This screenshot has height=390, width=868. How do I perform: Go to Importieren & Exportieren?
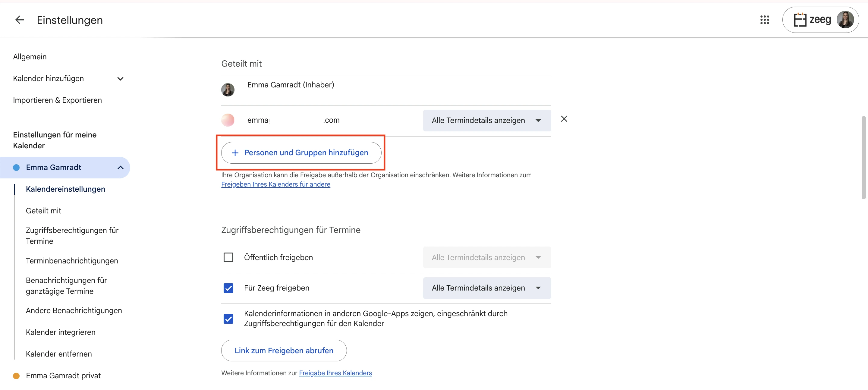pyautogui.click(x=57, y=100)
